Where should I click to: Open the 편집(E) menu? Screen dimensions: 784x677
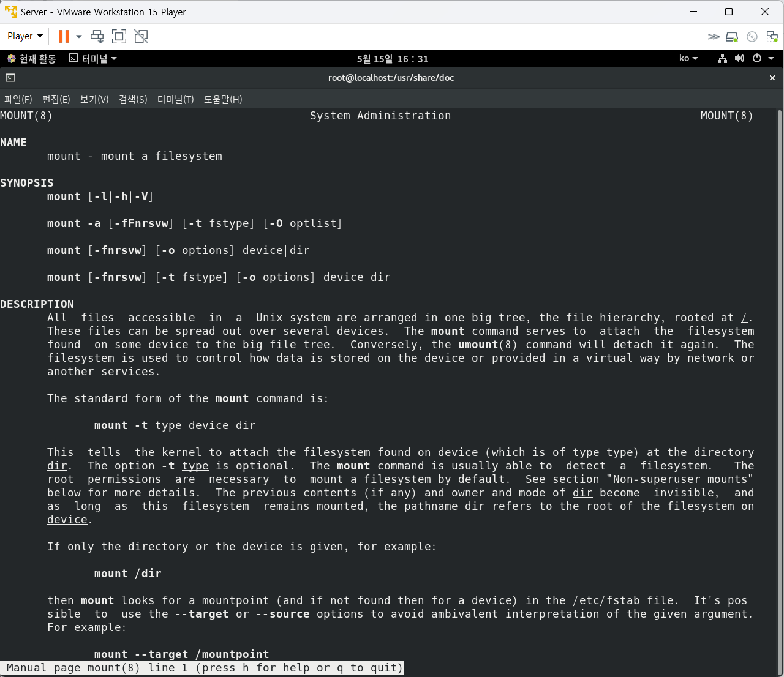[56, 99]
